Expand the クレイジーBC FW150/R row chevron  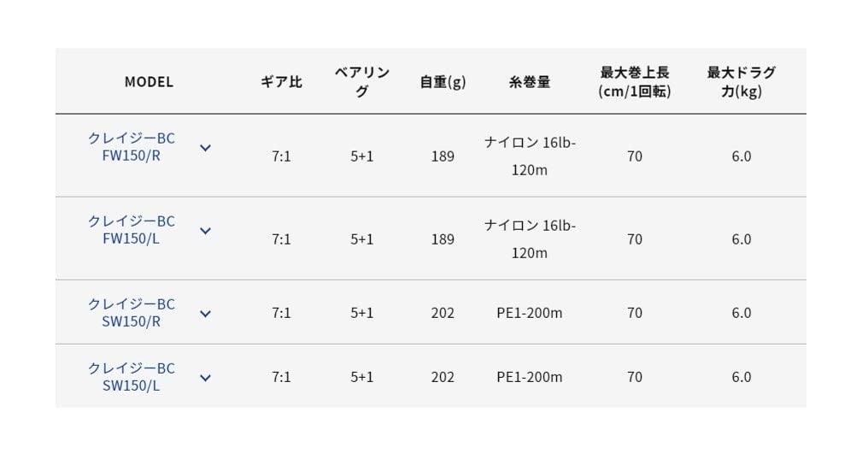point(205,147)
